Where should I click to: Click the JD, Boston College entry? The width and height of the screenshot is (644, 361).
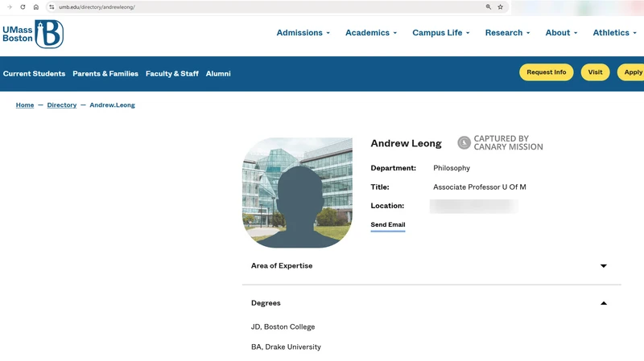click(283, 327)
